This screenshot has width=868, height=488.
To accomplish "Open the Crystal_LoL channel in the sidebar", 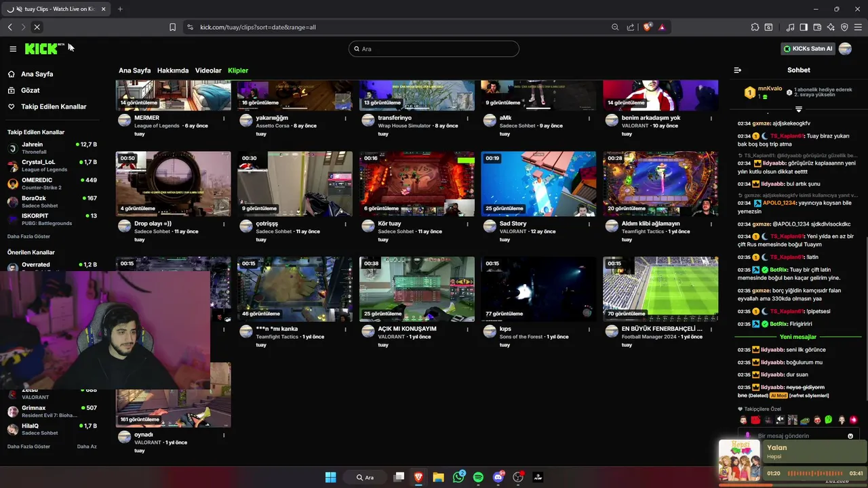I will click(52, 165).
